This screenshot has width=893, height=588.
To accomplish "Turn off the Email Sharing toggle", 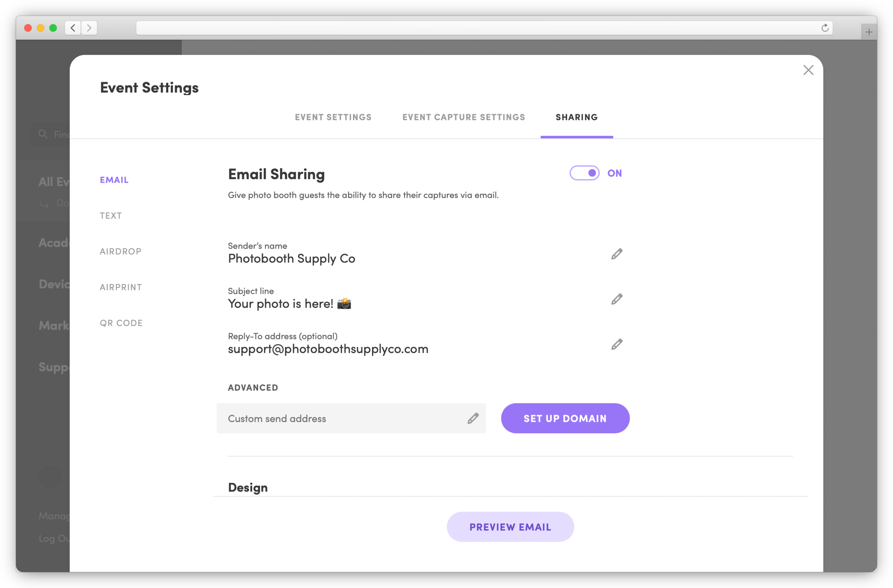I will click(584, 173).
